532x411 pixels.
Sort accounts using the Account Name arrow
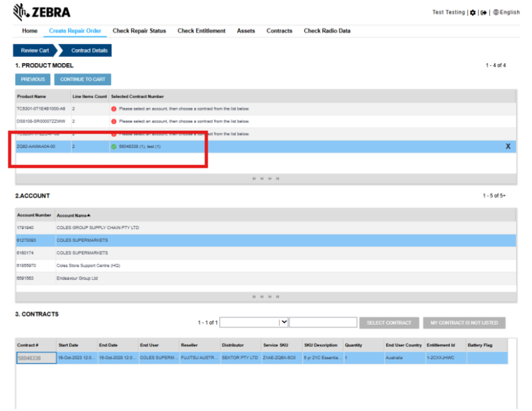tap(89, 215)
